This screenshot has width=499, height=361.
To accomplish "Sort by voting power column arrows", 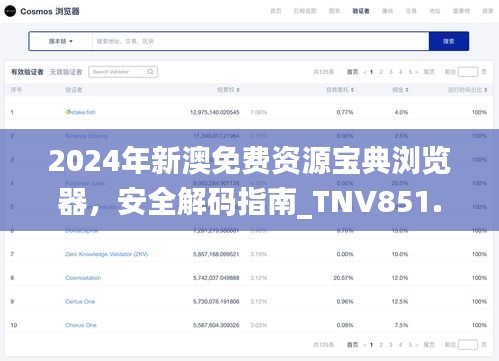I will pos(238,90).
